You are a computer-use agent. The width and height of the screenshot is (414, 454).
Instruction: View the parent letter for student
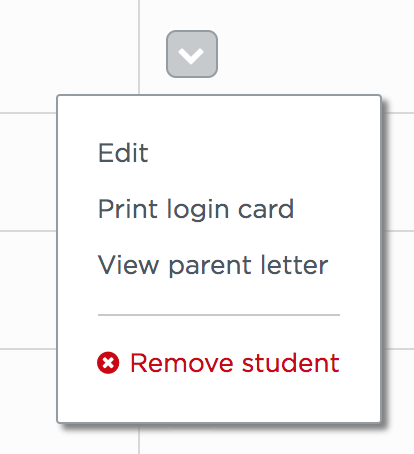213,266
